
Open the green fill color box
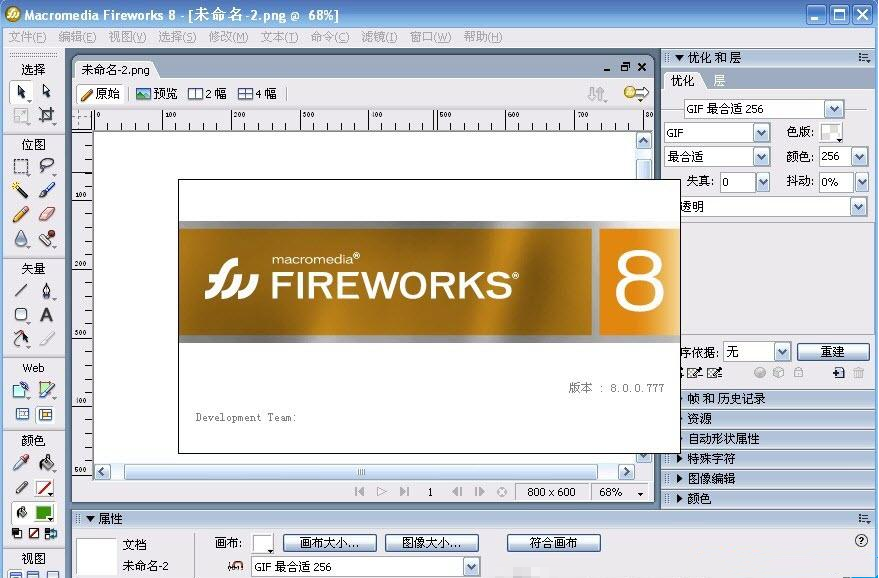tap(44, 512)
